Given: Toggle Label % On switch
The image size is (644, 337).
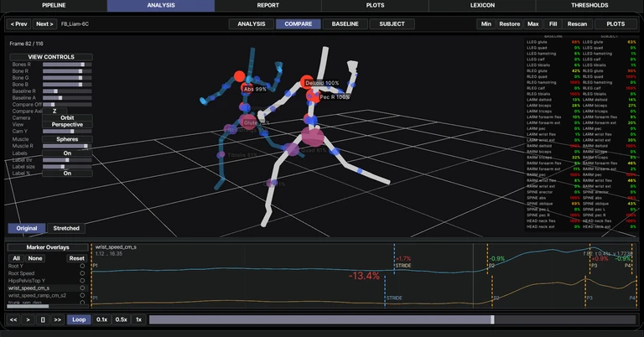Looking at the screenshot, I should 67,174.
